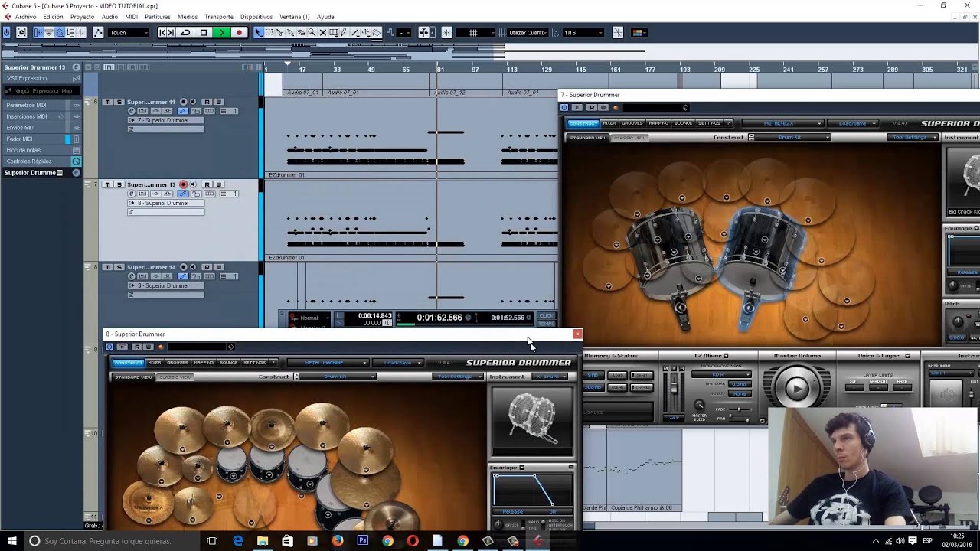Open the MIDI menu
The image size is (980, 551).
pos(131,17)
